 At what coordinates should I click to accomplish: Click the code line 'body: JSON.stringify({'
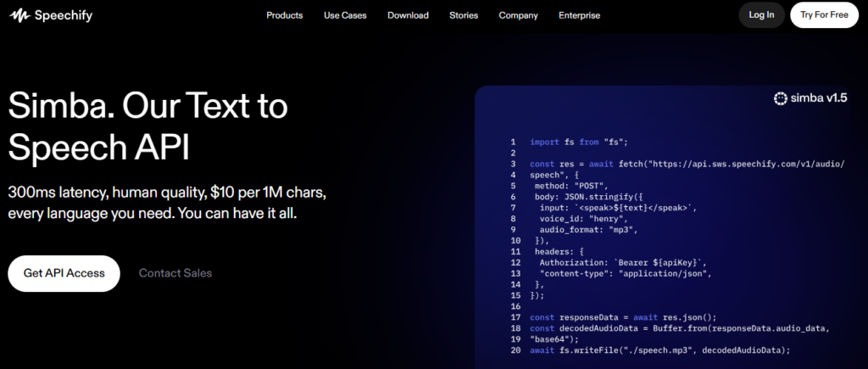tap(587, 197)
